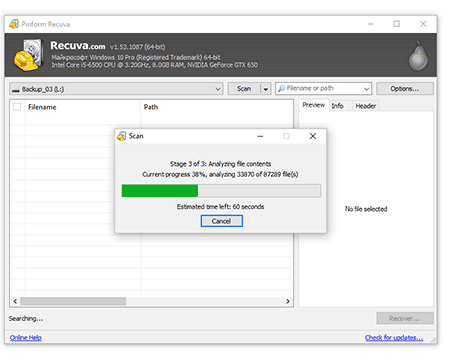Screen dimensions: 450x363
Task: Click the magnifier icon in search field
Action: click(282, 88)
